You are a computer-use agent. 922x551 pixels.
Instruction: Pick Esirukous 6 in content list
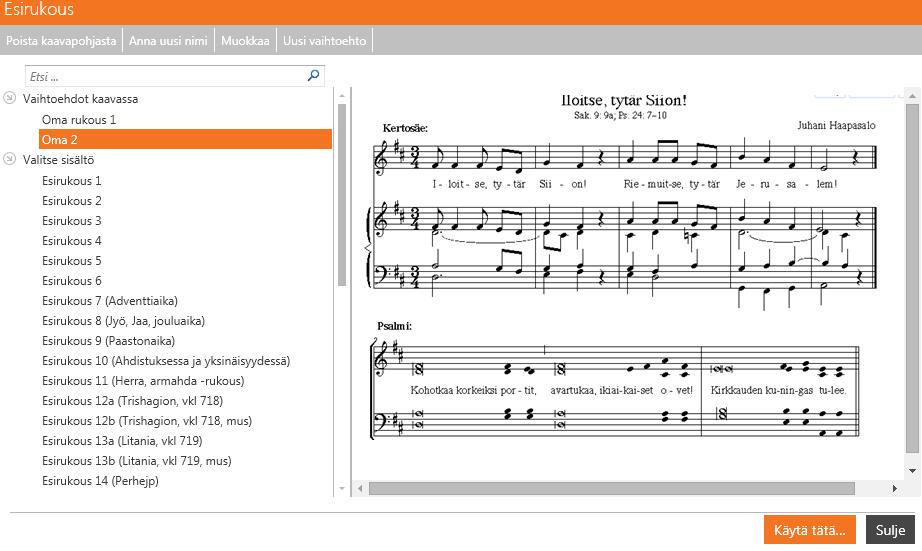coord(71,280)
